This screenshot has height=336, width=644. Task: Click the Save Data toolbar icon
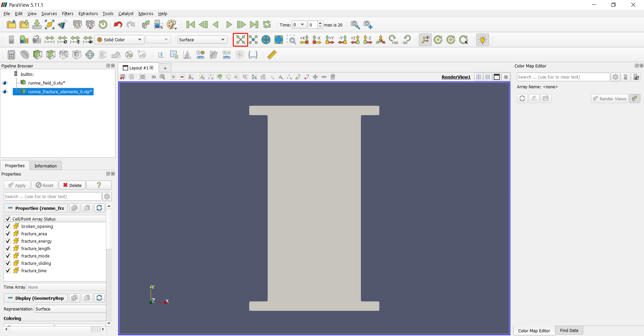point(37,25)
